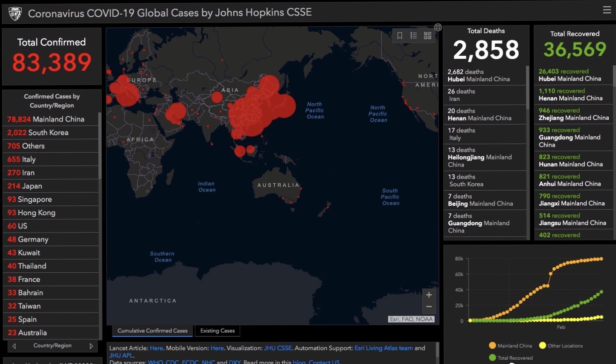Screen dimensions: 616x364
Task: Click the Johns Hopkins shield logo
Action: click(x=15, y=13)
